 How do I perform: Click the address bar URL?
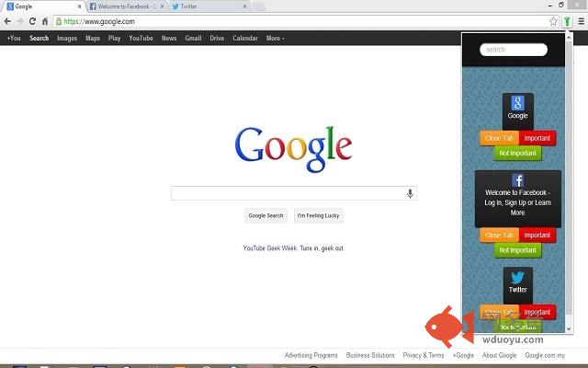tap(99, 21)
